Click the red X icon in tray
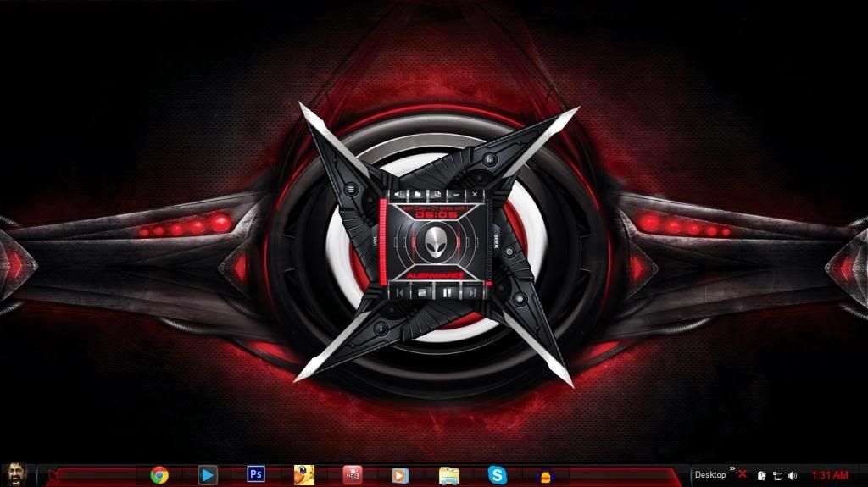Viewport: 868px width, 487px height. pyautogui.click(x=743, y=474)
